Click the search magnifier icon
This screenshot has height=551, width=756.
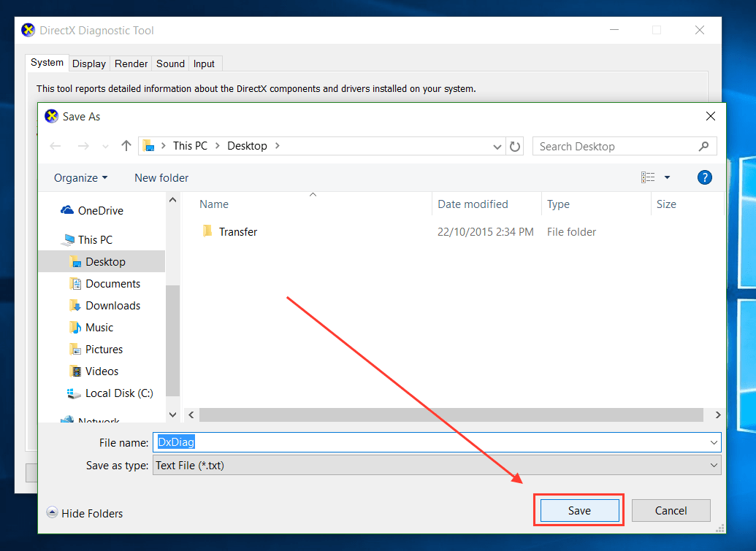tap(703, 146)
